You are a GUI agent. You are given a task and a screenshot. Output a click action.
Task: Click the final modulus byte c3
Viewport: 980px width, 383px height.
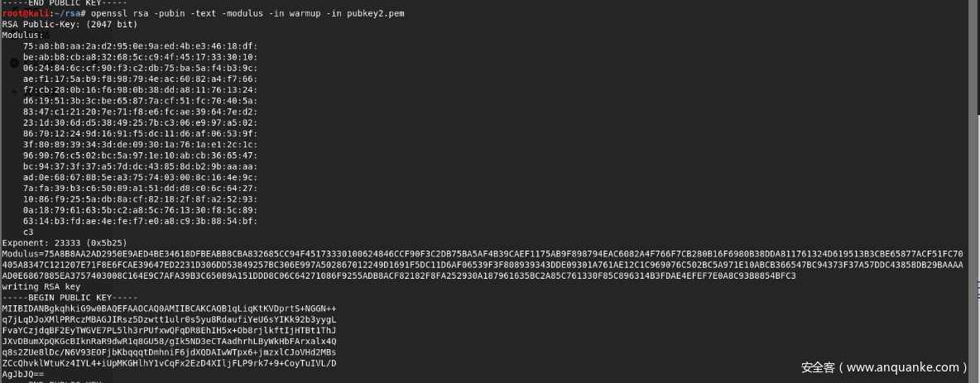tap(28, 232)
